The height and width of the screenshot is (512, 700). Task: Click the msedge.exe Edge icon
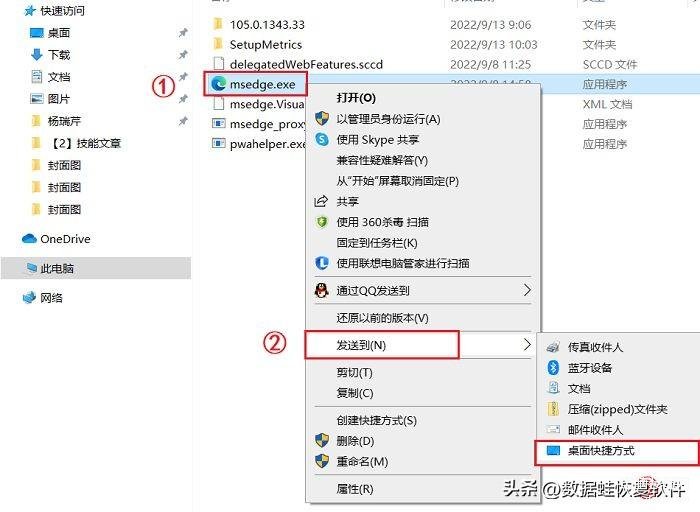click(219, 83)
